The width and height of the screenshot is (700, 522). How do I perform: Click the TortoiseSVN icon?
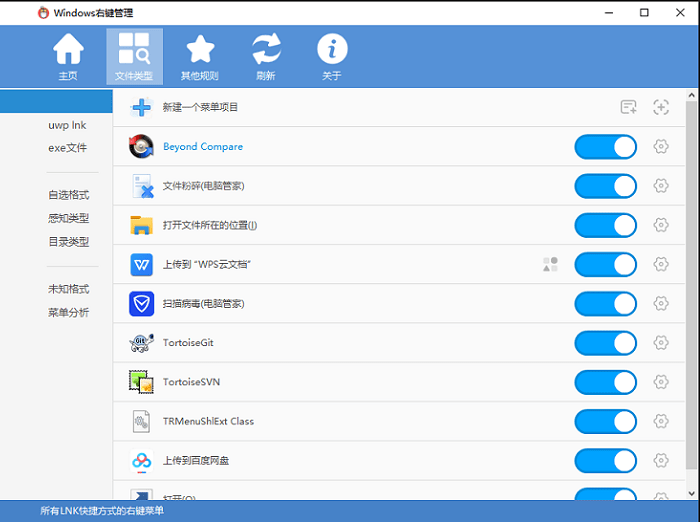[x=141, y=382]
